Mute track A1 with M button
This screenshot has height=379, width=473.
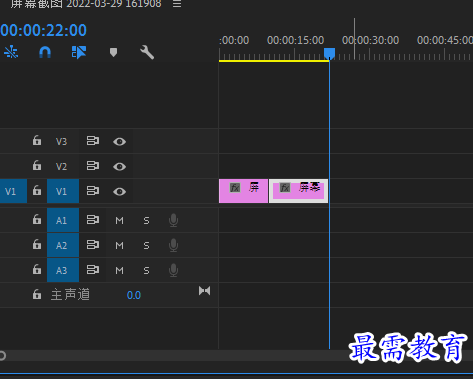119,220
